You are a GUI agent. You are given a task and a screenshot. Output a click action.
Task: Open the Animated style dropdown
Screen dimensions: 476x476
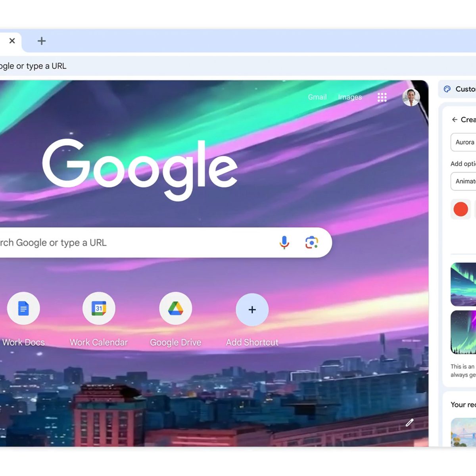463,181
